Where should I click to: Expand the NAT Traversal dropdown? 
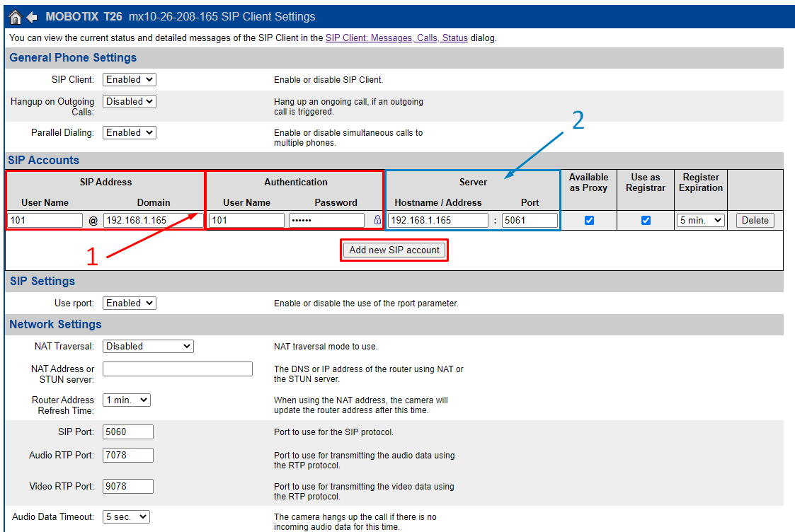(148, 347)
